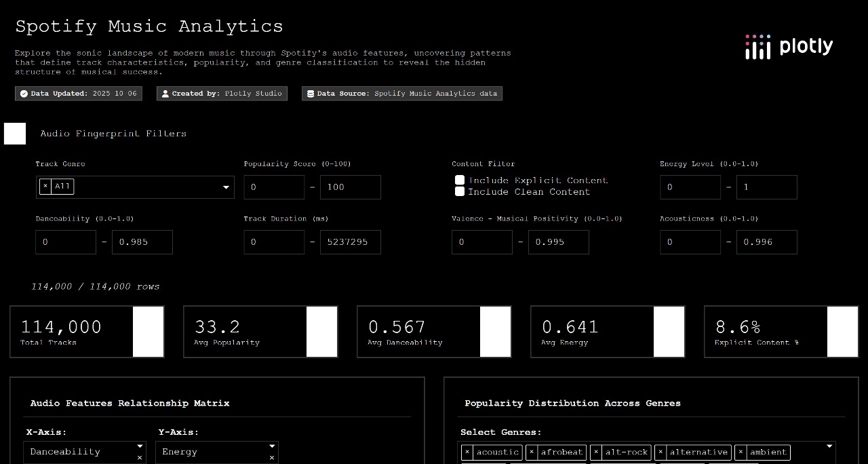This screenshot has height=464, width=868.
Task: Click the '114,000 / 114,000 rows' text
Action: 96,286
